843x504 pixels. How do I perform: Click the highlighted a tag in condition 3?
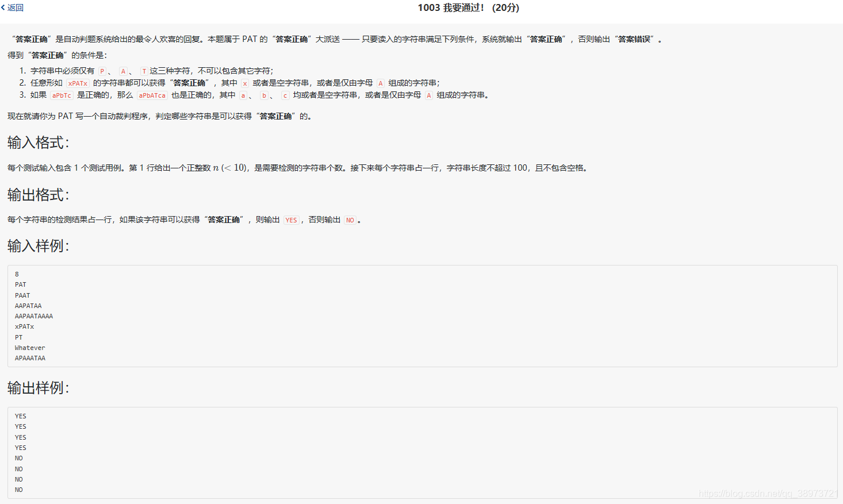click(243, 95)
